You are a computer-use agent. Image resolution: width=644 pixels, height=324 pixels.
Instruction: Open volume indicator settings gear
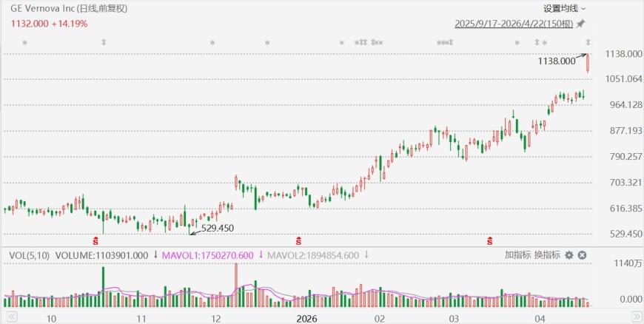tap(568, 255)
